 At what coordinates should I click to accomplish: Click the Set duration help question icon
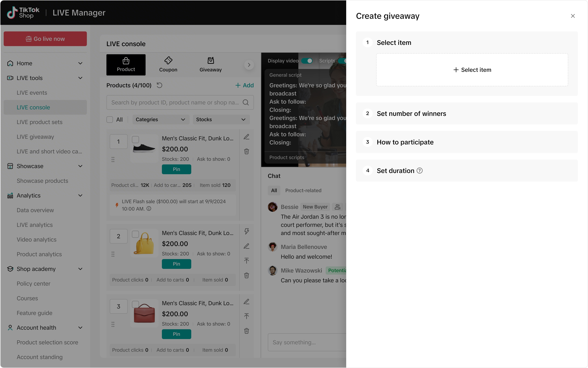[420, 171]
